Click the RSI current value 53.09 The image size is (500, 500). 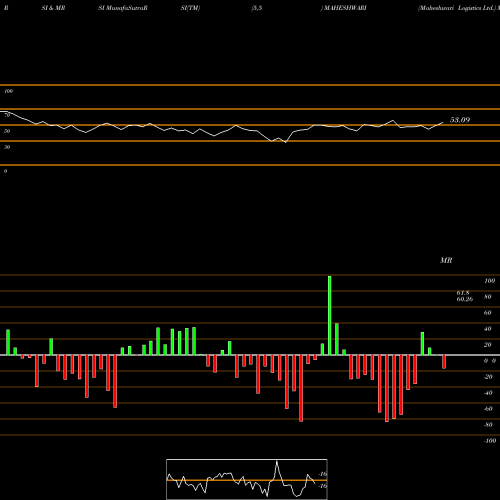click(460, 120)
